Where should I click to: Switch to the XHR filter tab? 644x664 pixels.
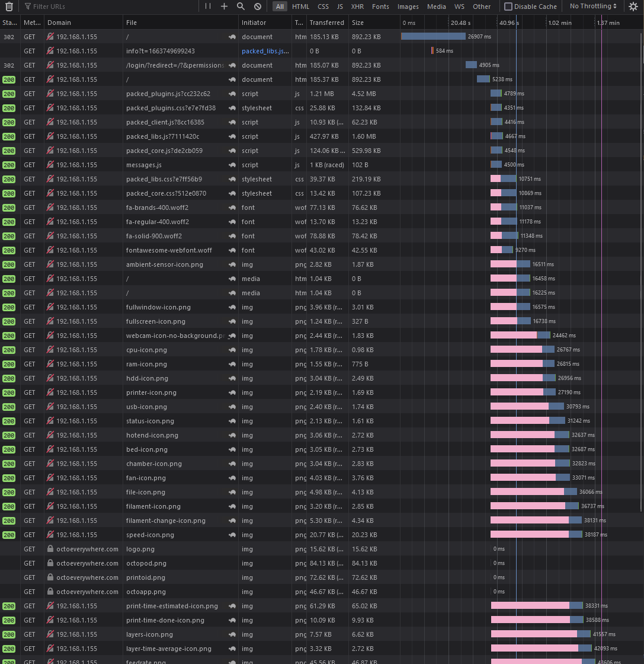357,6
